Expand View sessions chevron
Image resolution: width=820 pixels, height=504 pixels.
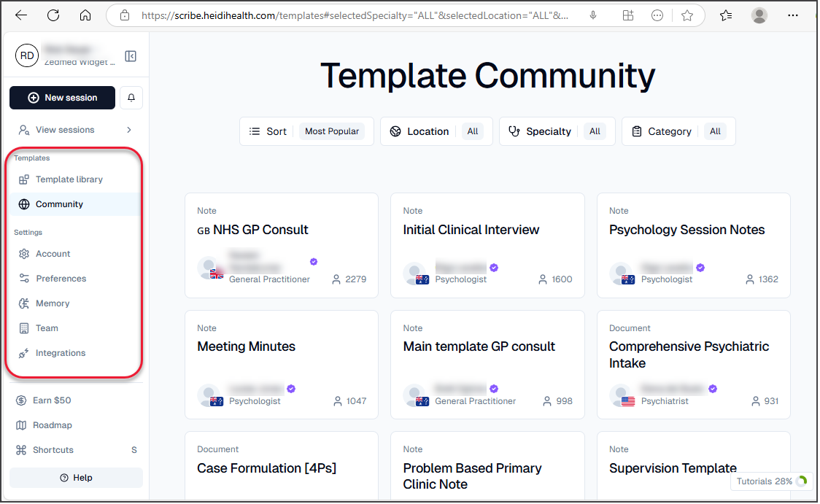(129, 130)
